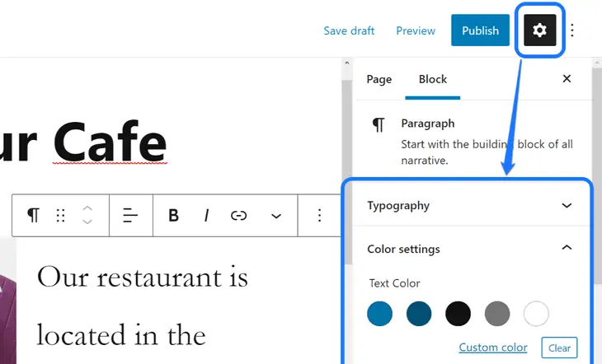Expand the Typography section
Image resolution: width=602 pixels, height=364 pixels.
pos(567,206)
